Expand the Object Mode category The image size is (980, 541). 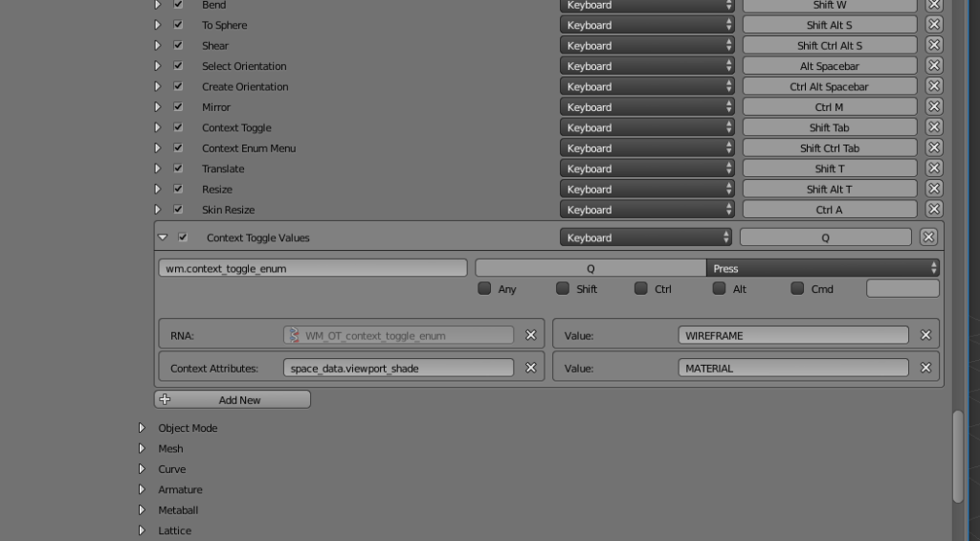[142, 428]
